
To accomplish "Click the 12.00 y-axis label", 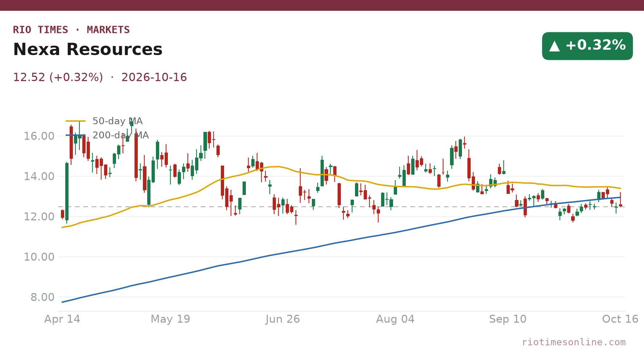I will [x=39, y=217].
